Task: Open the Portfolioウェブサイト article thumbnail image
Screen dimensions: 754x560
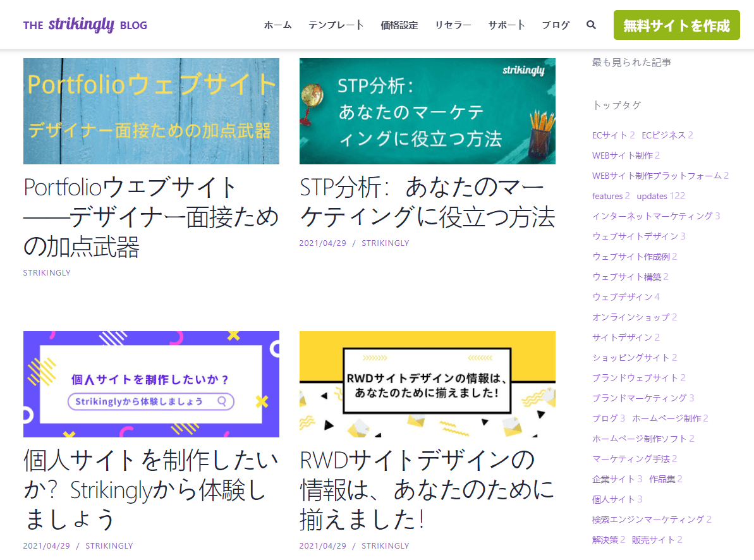Action: pyautogui.click(x=151, y=111)
